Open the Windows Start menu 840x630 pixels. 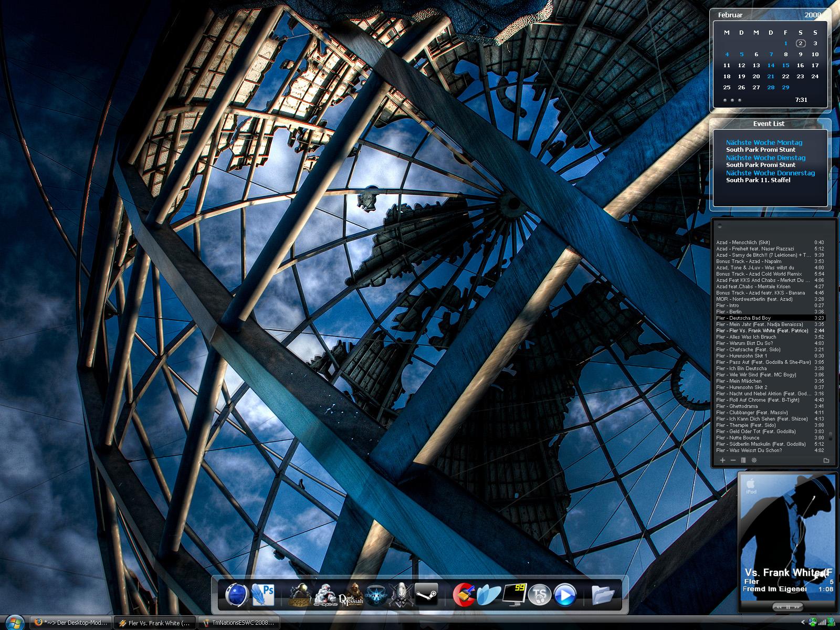(x=14, y=623)
